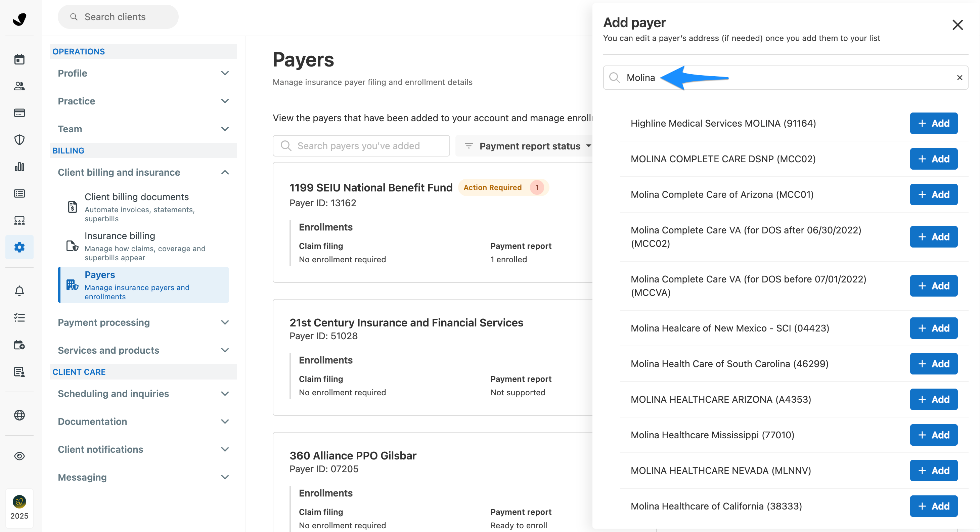Open Client billing documents settings
Image resolution: width=980 pixels, height=532 pixels.
[144, 207]
